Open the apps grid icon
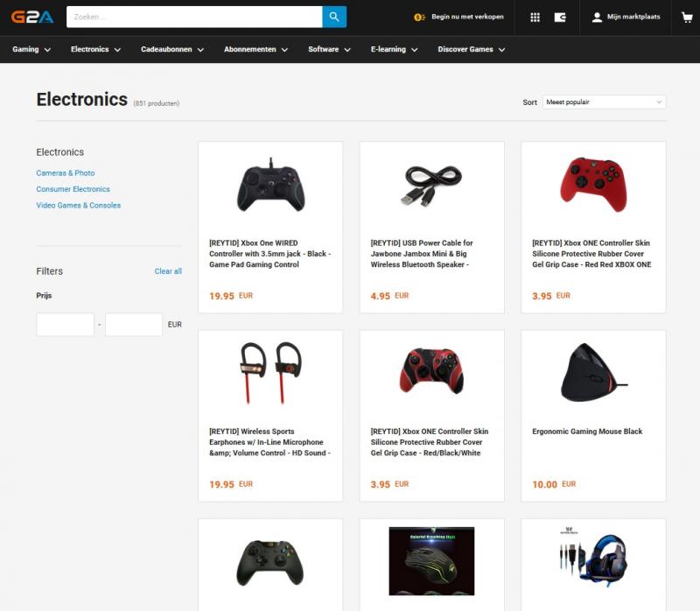The image size is (700, 611). 535,17
